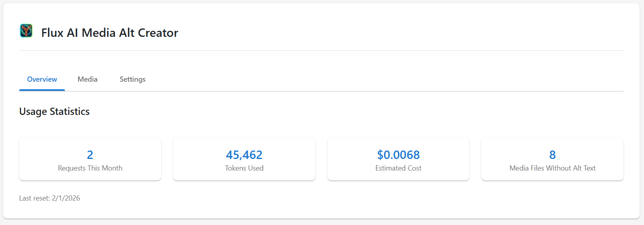
Task: Switch to the Overview tab
Action: (42, 79)
